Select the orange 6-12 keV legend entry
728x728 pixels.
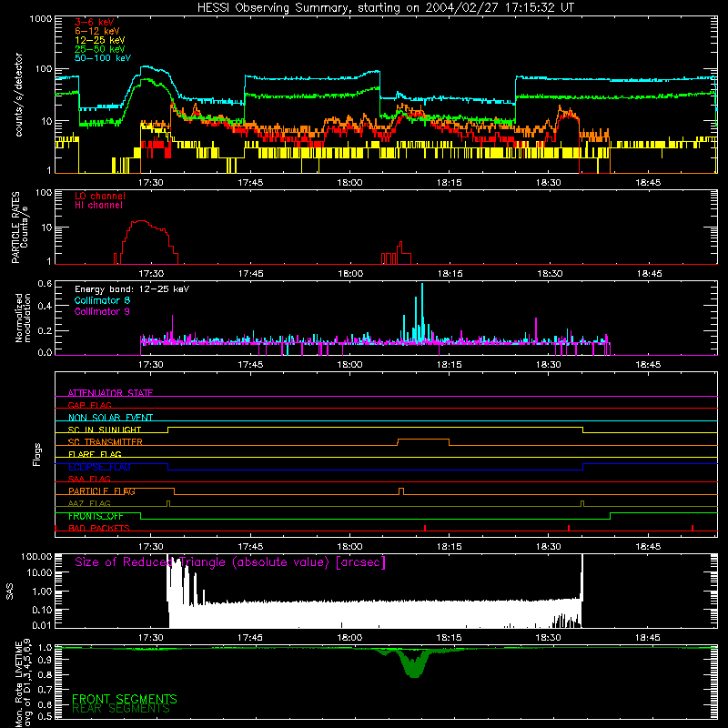pyautogui.click(x=96, y=31)
